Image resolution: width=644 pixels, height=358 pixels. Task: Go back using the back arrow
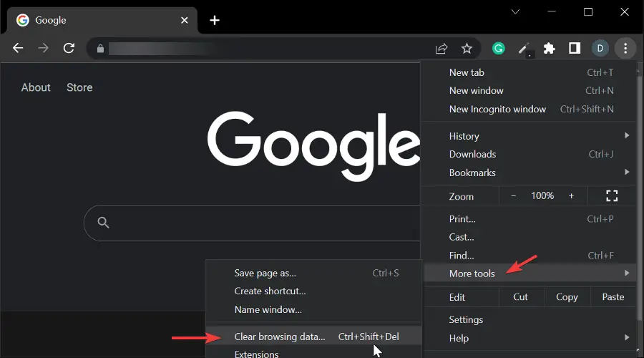[18, 48]
